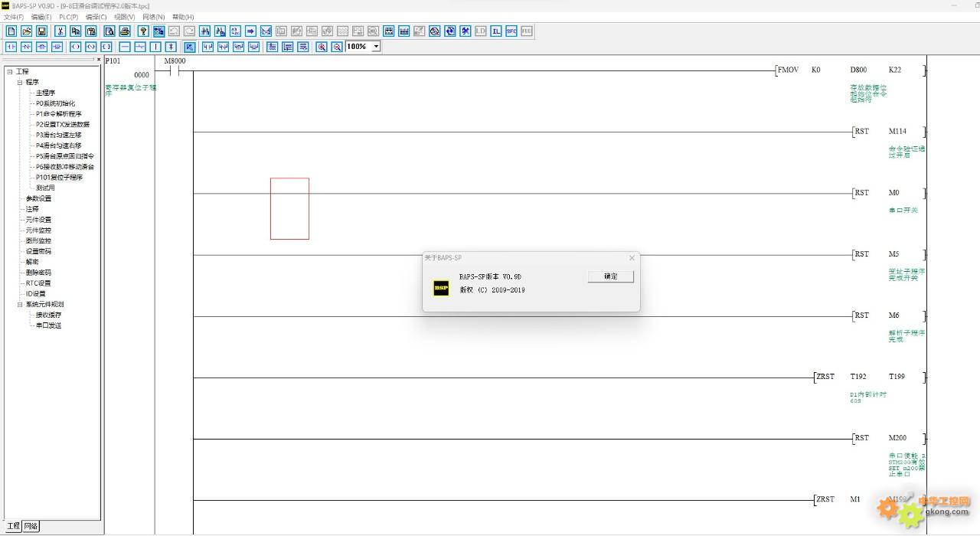Insert a falling edge contact
Screen dimensions: 980x536
(57, 47)
